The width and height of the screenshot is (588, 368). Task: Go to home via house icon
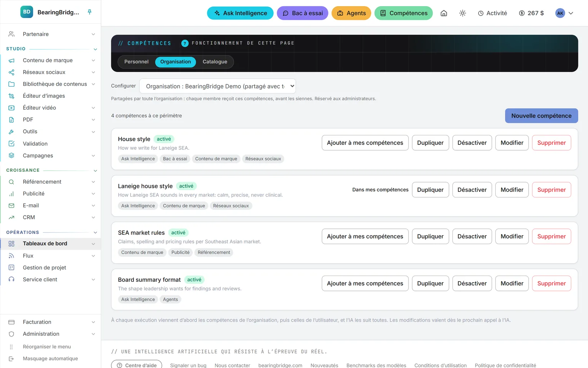[444, 13]
